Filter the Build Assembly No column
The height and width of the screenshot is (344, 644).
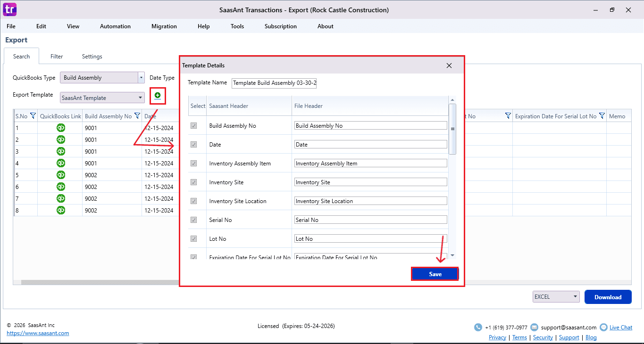(137, 116)
